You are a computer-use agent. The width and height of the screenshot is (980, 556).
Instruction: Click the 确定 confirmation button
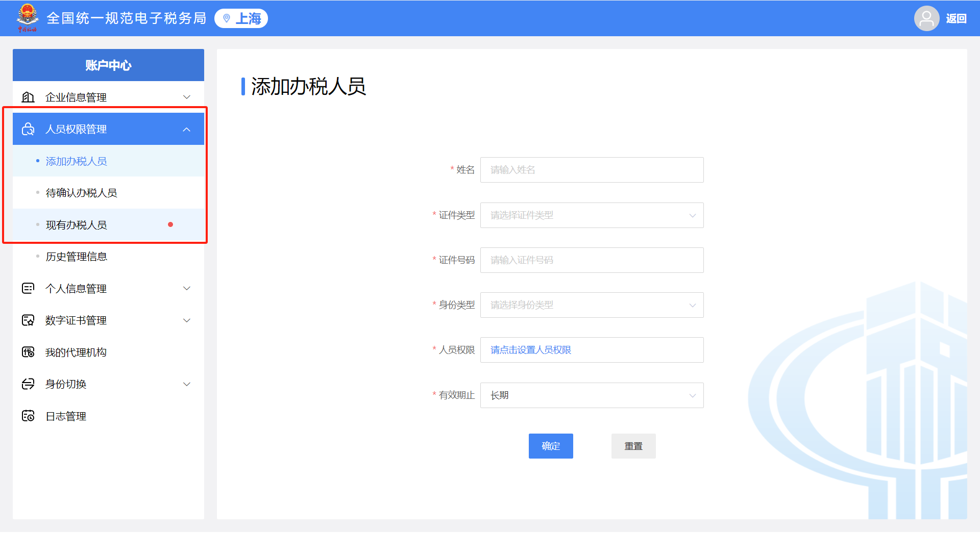point(551,446)
